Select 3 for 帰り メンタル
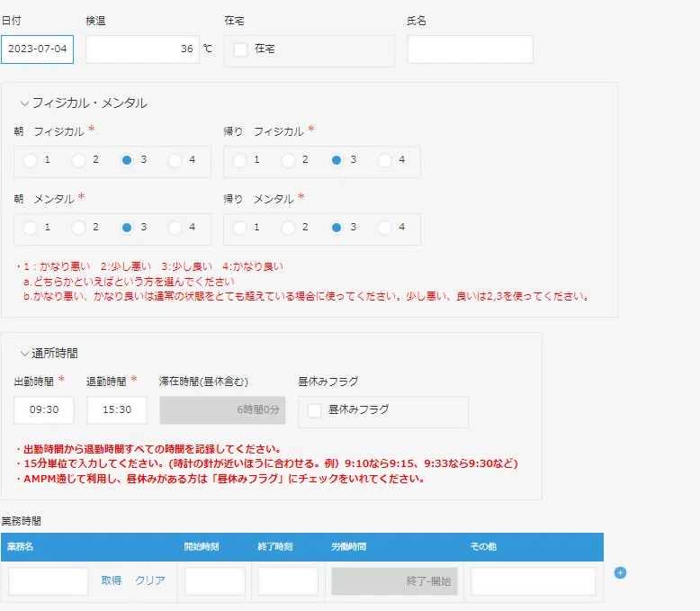Image resolution: width=700 pixels, height=611 pixels. click(x=337, y=228)
